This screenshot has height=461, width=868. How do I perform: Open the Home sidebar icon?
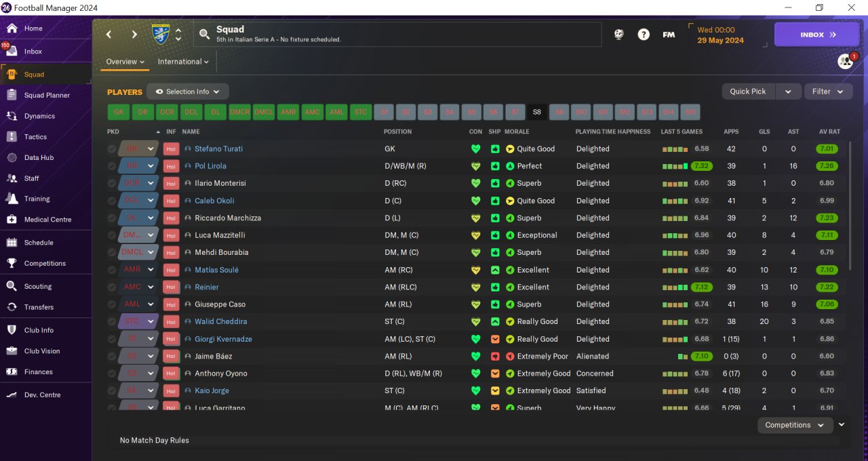pos(12,28)
